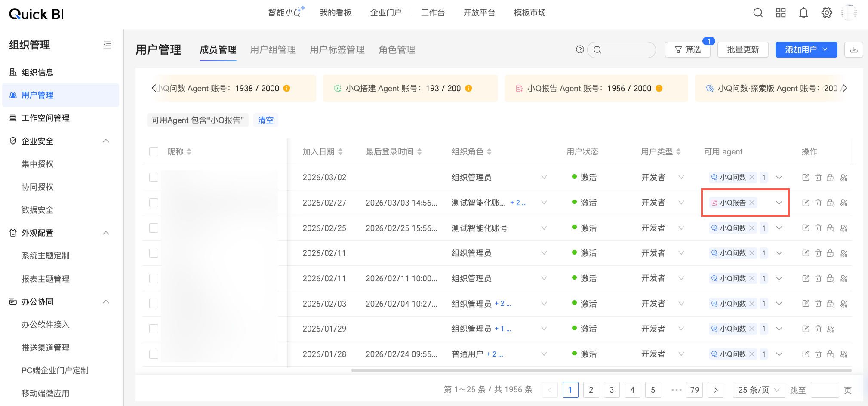Open the 角色管理 tab
Image resolution: width=868 pixels, height=406 pixels.
click(397, 50)
